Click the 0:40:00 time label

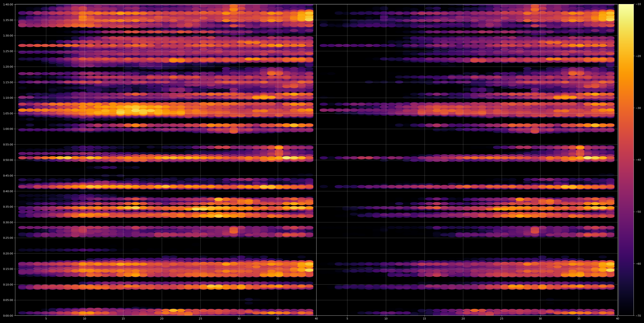8,191
